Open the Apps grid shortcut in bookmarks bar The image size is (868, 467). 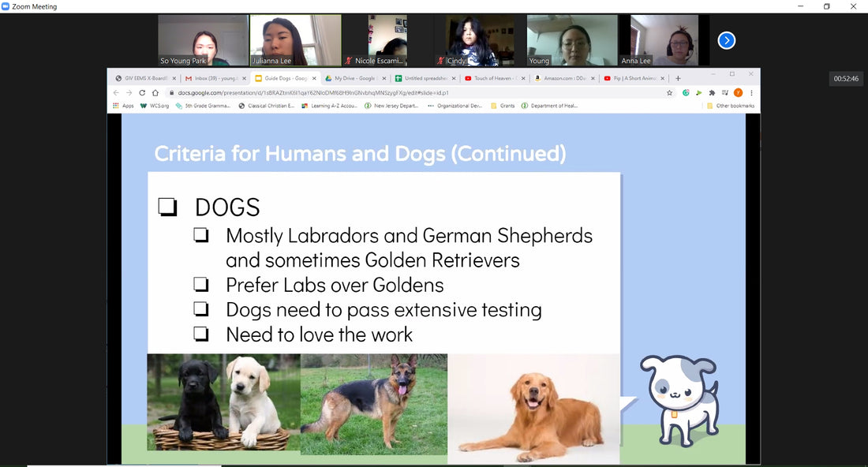[x=122, y=106]
